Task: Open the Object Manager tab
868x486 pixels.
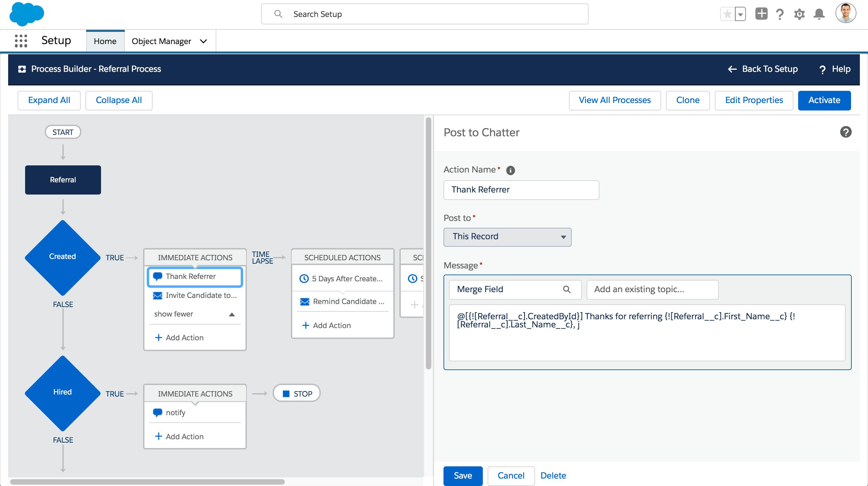Action: [161, 41]
